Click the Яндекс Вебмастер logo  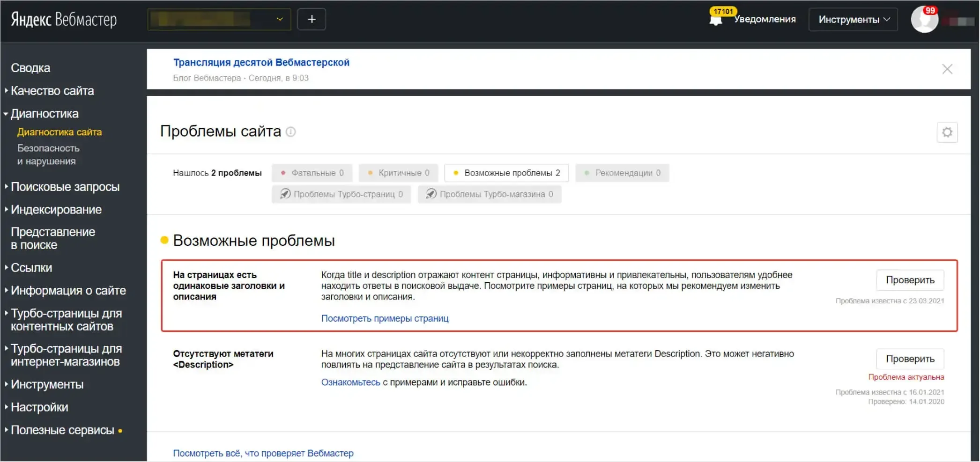click(x=62, y=19)
